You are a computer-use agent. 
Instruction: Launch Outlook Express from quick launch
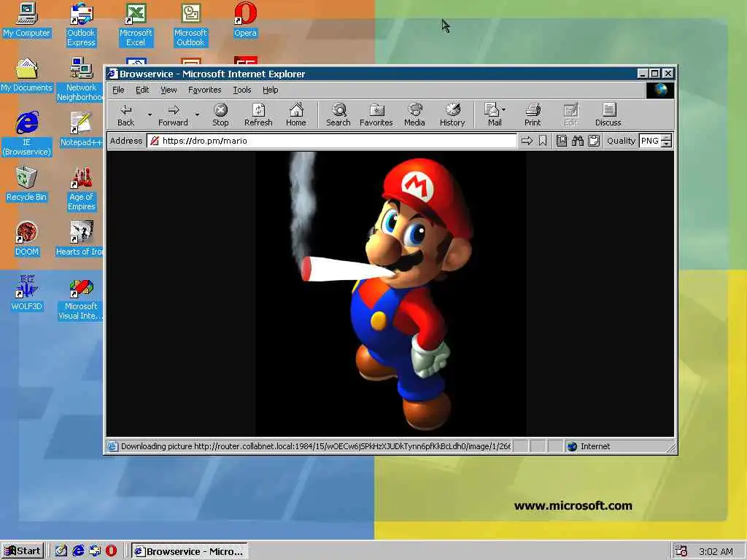click(x=95, y=551)
